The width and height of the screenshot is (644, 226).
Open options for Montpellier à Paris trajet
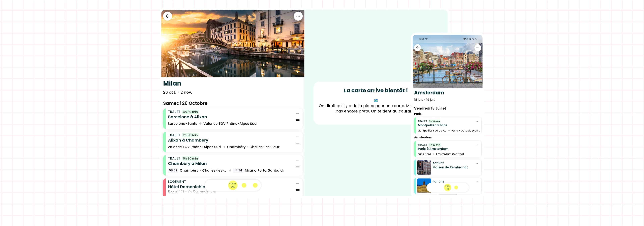pos(476,121)
